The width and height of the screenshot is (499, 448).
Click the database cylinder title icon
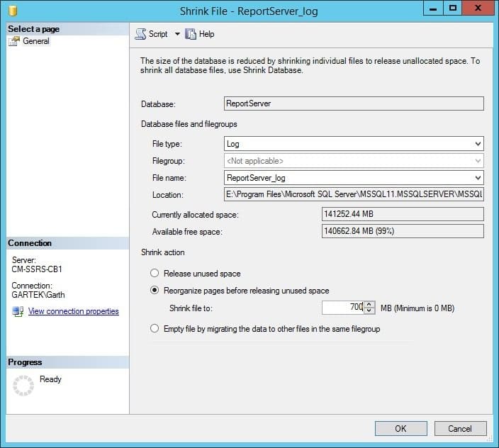pyautogui.click(x=13, y=11)
